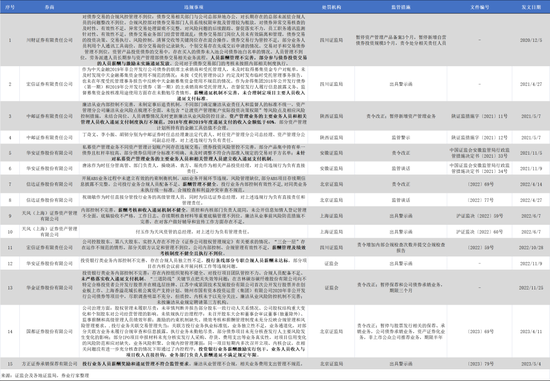This screenshot has height=381, width=550.
Task: Click 上海证监局 in row 9
Action: coord(331,216)
